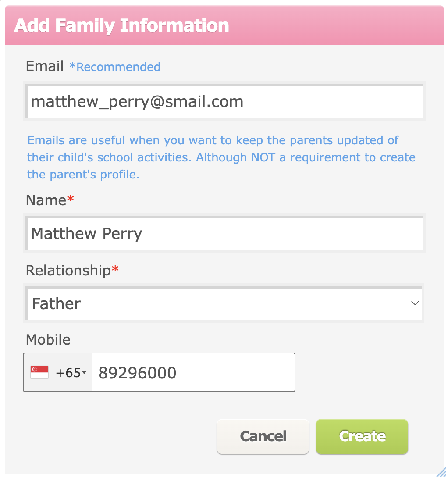Click the Singapore flag icon
This screenshot has width=448, height=478.
(x=39, y=373)
